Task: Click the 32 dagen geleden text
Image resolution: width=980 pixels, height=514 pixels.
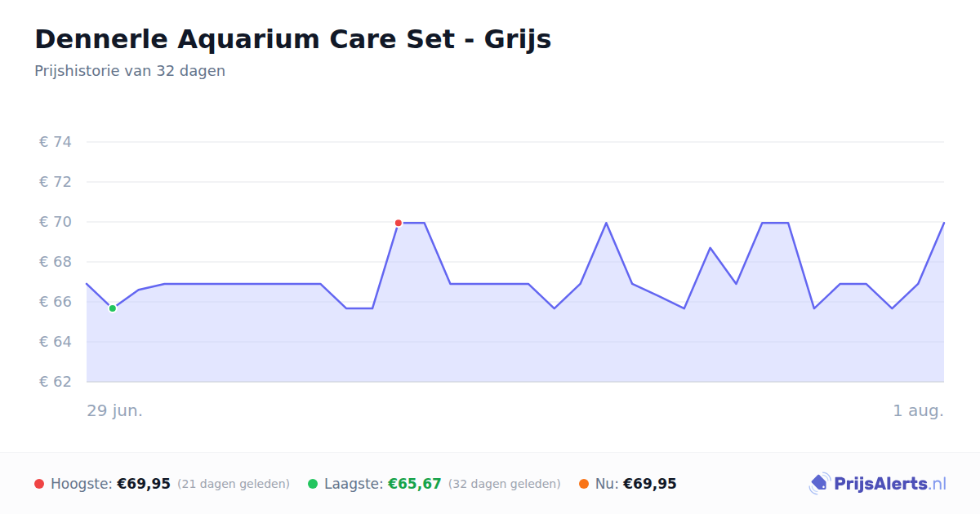Action: pyautogui.click(x=505, y=484)
